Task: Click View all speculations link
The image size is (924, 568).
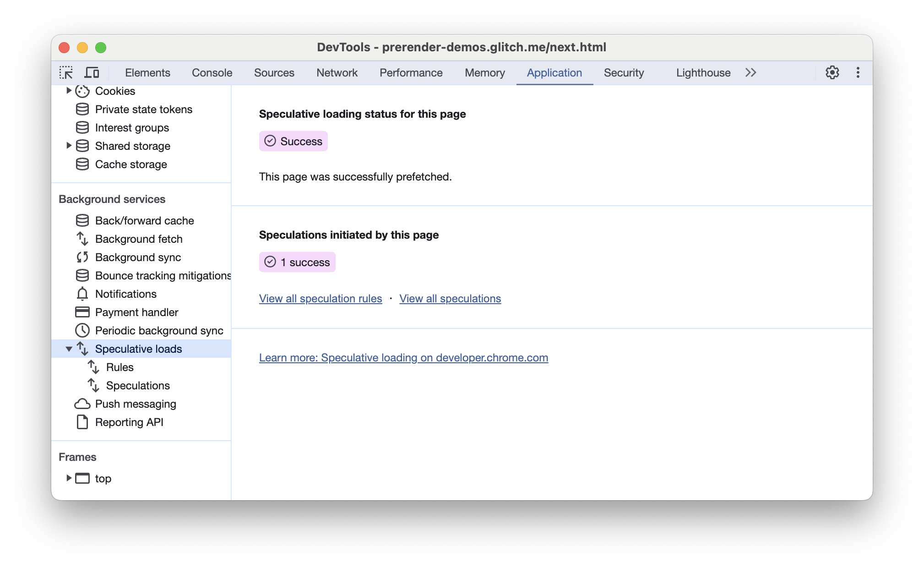Action: pos(450,299)
